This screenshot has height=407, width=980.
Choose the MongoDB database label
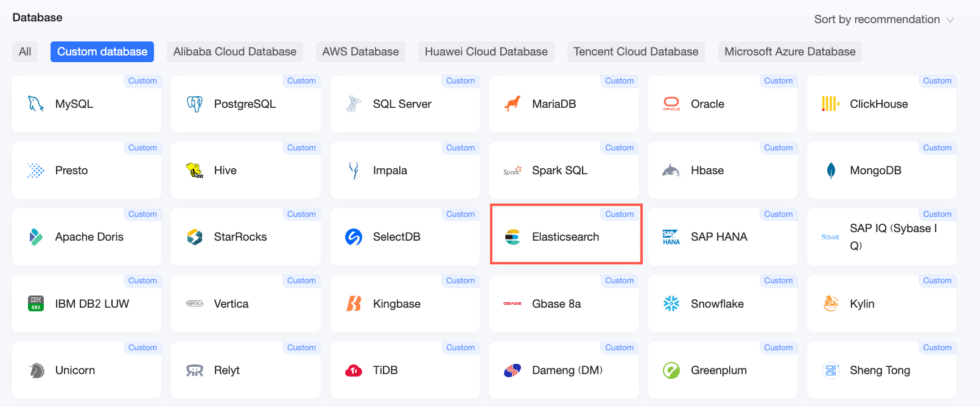point(875,171)
